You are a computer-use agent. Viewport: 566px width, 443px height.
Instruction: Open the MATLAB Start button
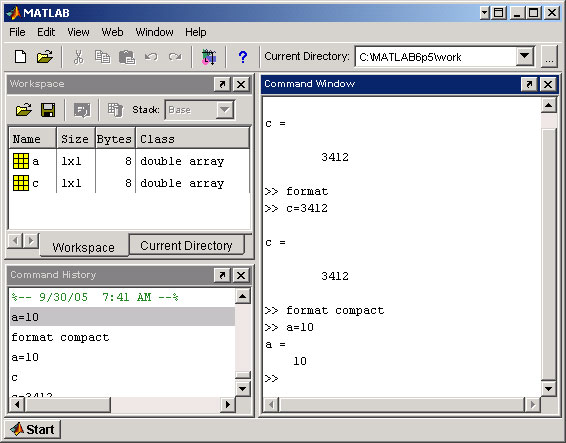32,429
